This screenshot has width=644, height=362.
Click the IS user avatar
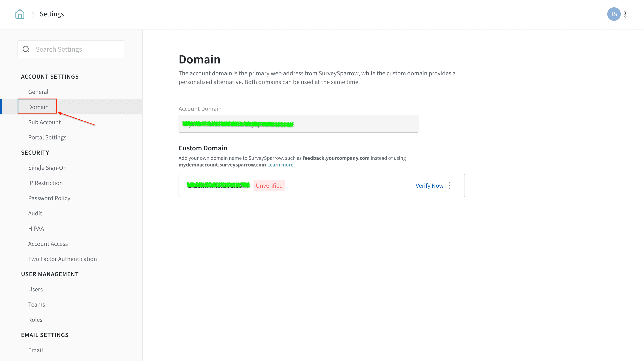pos(614,14)
